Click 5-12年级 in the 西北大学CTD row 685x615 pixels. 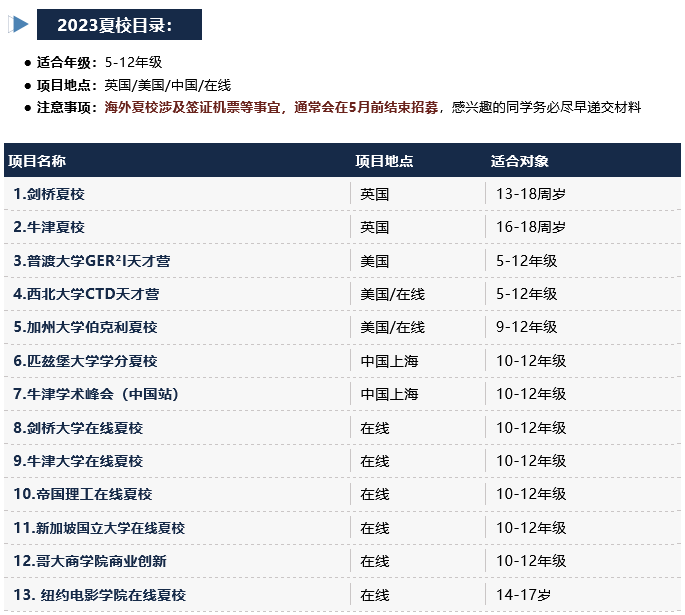pos(526,294)
